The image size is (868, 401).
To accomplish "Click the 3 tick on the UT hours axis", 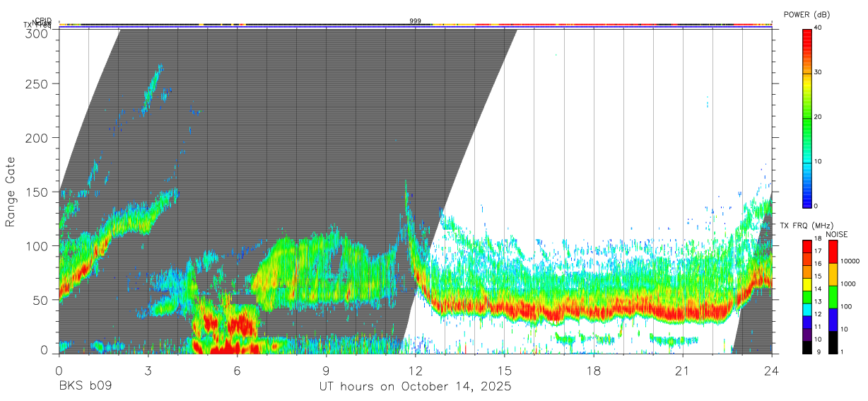I will coord(148,370).
